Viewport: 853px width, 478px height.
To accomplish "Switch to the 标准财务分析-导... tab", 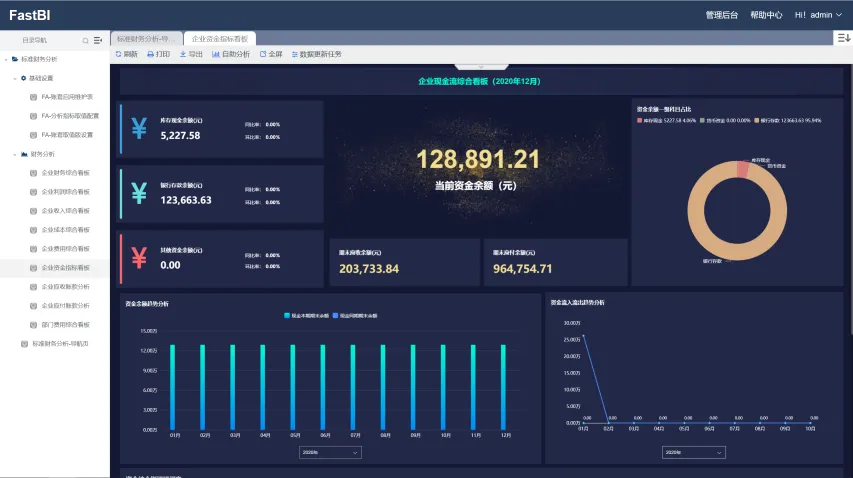I will tap(146, 39).
